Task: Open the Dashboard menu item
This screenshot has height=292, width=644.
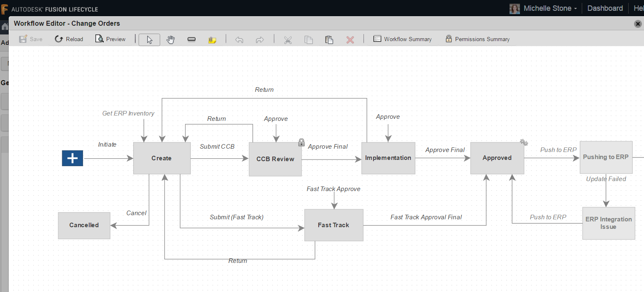Action: (x=605, y=8)
